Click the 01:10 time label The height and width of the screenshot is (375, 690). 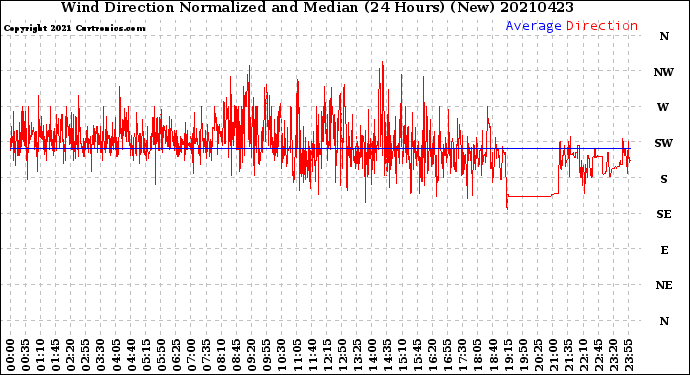40,355
